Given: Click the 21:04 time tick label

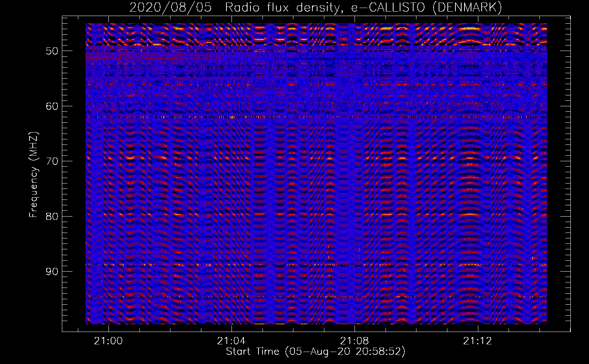Looking at the screenshot, I should [232, 341].
